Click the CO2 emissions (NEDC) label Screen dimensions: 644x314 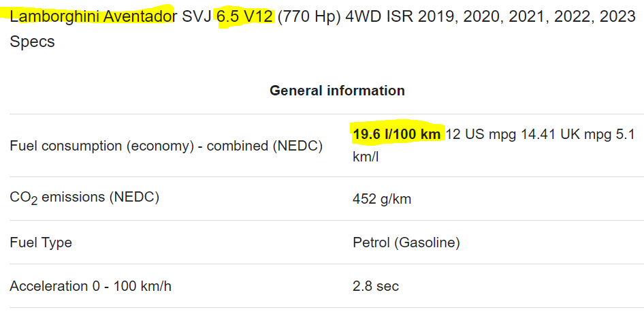(84, 198)
